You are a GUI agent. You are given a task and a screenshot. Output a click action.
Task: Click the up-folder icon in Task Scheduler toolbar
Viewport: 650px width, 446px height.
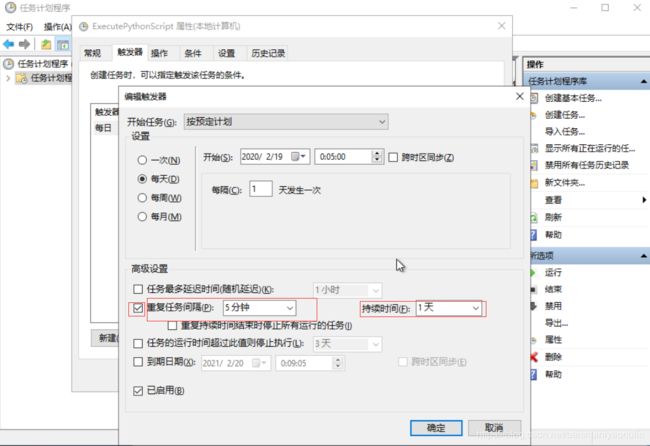[46, 44]
